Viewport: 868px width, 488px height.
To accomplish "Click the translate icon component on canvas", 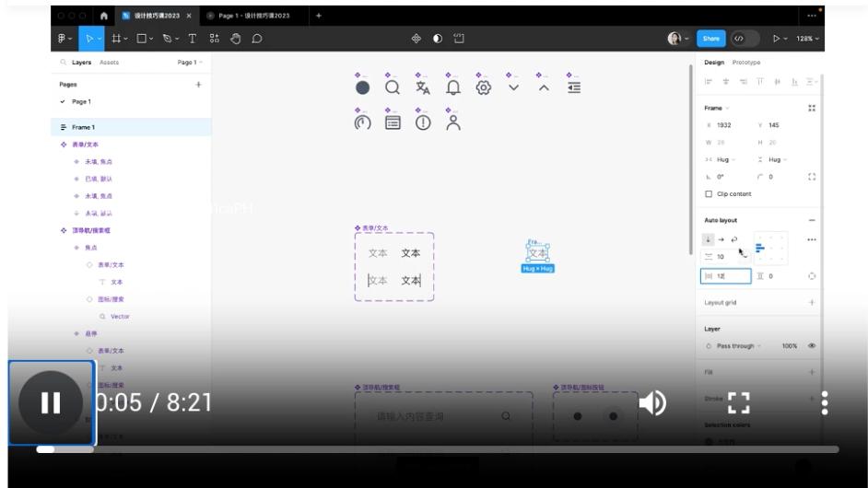I will (x=422, y=87).
